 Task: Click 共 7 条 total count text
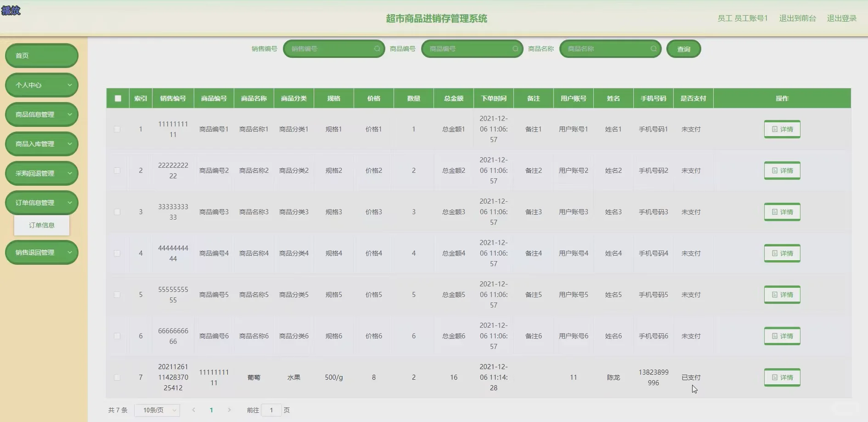click(118, 410)
